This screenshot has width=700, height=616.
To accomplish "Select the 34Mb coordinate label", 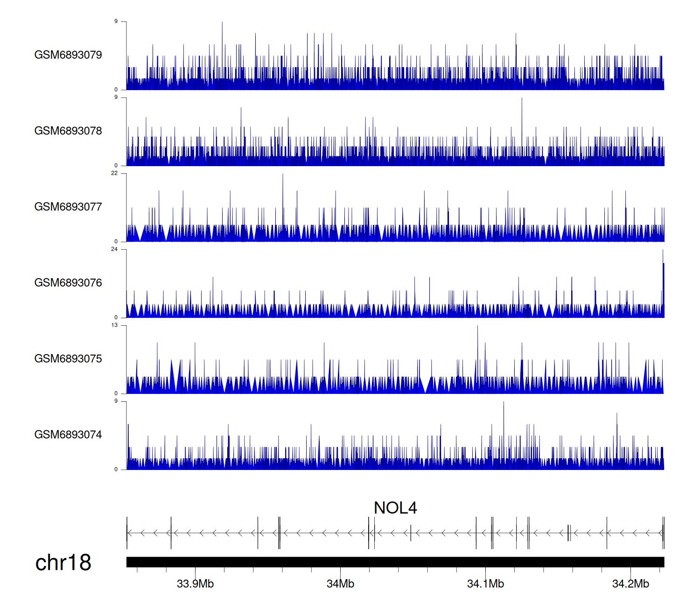I will pyautogui.click(x=340, y=584).
